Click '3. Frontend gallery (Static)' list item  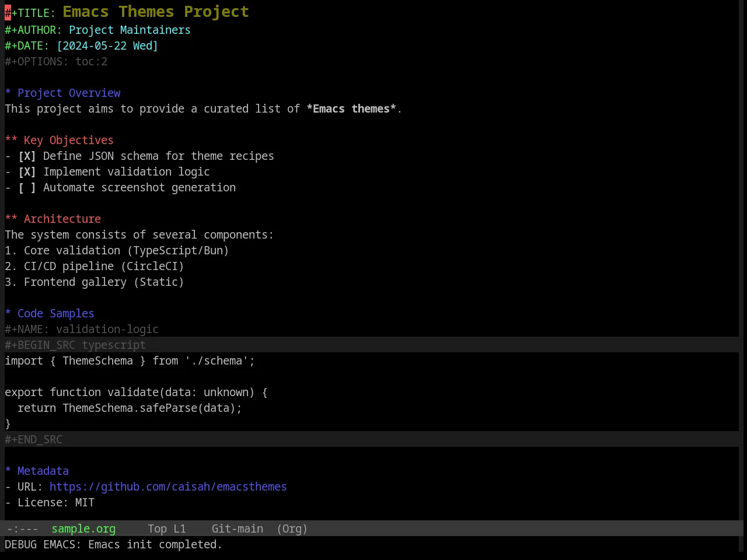[95, 282]
